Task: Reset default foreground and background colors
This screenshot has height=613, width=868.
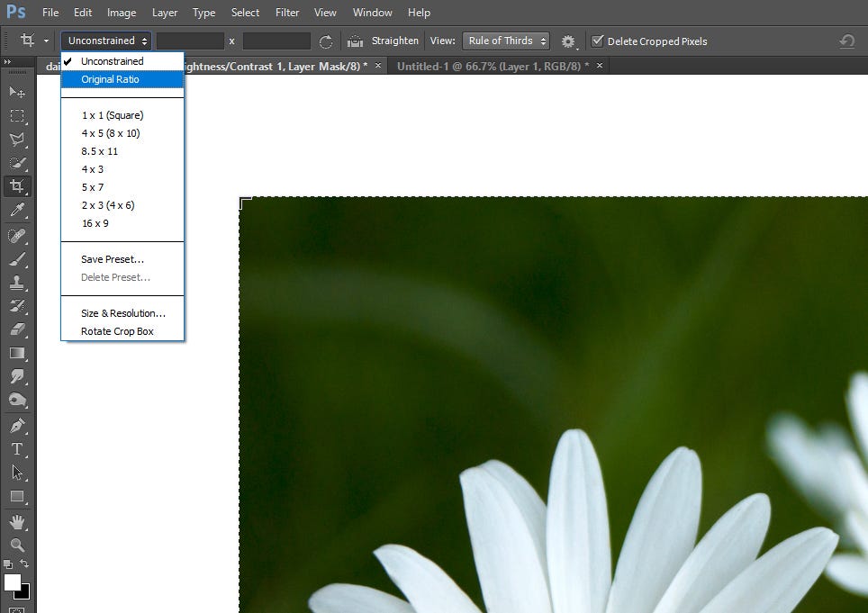Action: [x=8, y=564]
